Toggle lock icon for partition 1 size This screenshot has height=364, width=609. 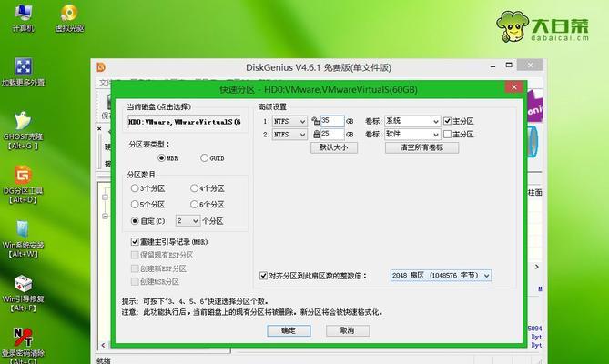(x=316, y=121)
